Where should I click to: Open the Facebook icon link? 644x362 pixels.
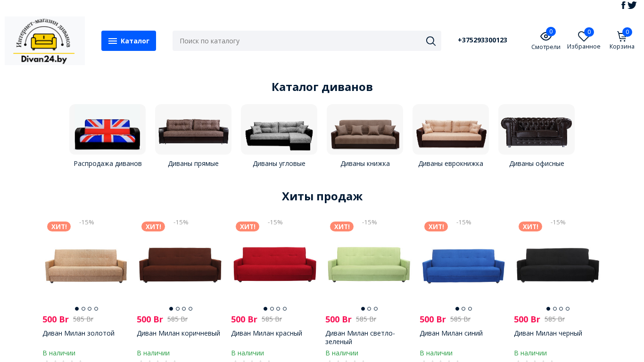[623, 5]
